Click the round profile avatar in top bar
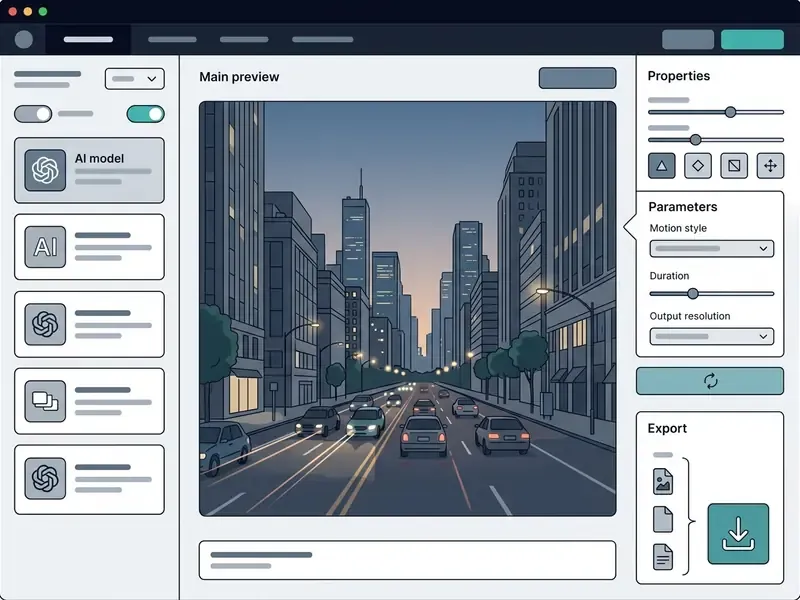This screenshot has width=800, height=600. tap(23, 39)
